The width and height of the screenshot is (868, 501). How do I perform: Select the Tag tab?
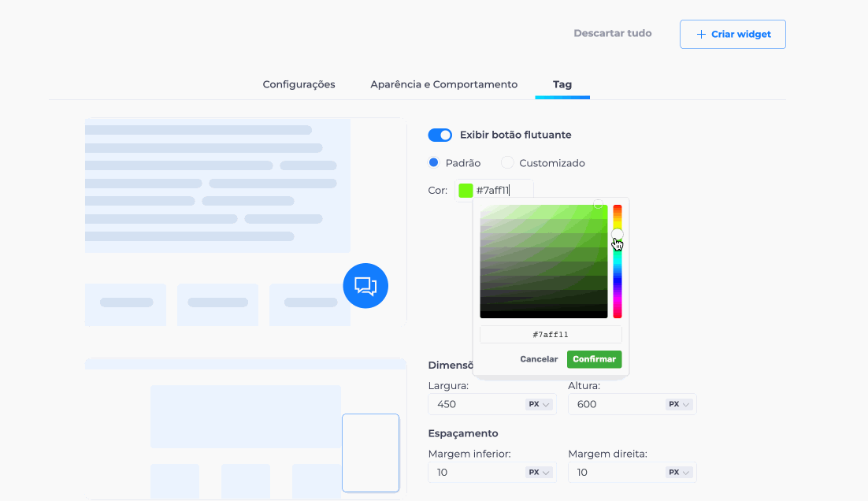(x=562, y=84)
